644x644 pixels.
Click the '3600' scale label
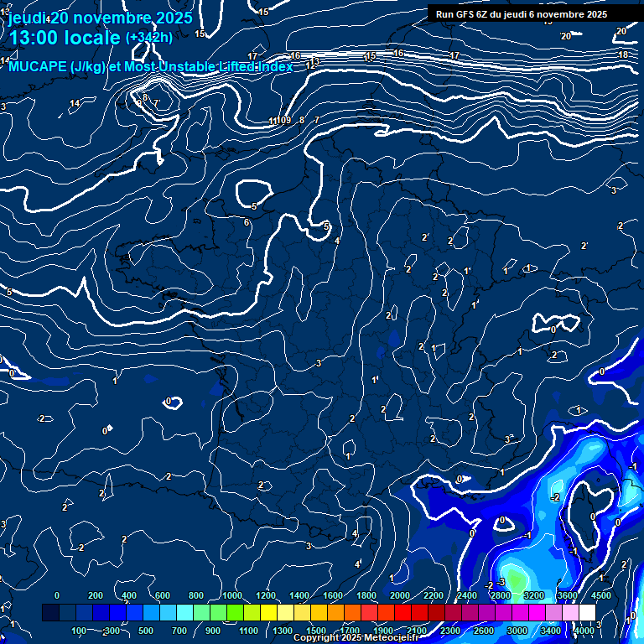pos(568,595)
